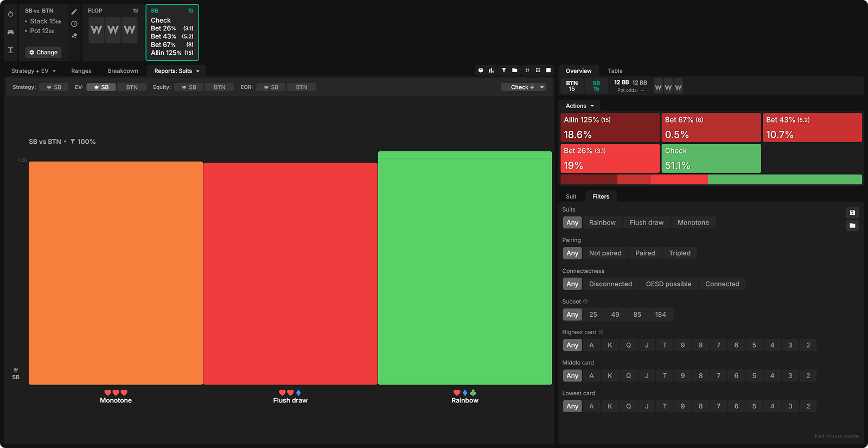Open the Actions dropdown in the overview panel

click(579, 106)
